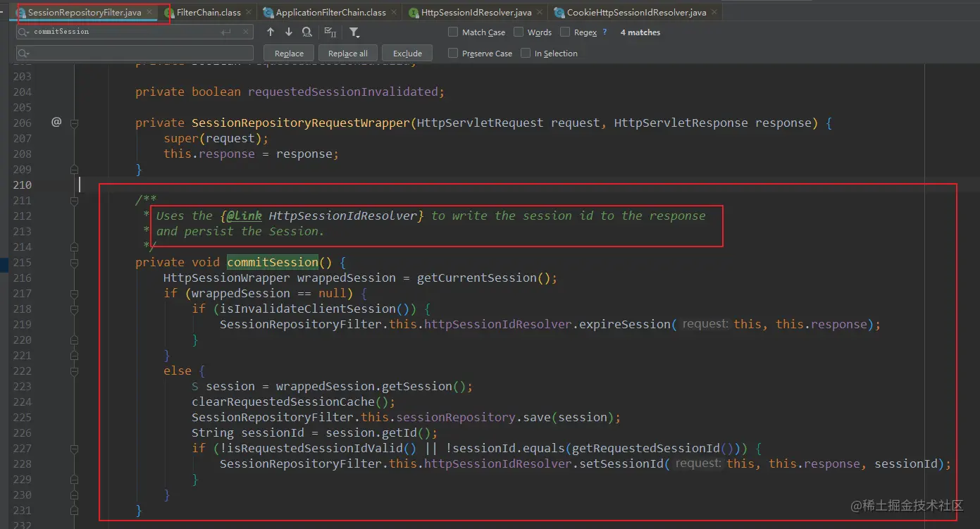Focus the find field containing commitSession
The height and width of the screenshot is (529, 980).
[x=134, y=32]
